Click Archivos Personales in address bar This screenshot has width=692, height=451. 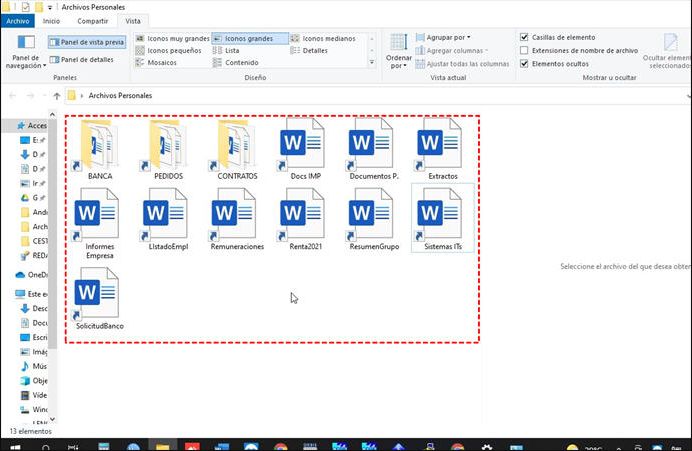120,95
